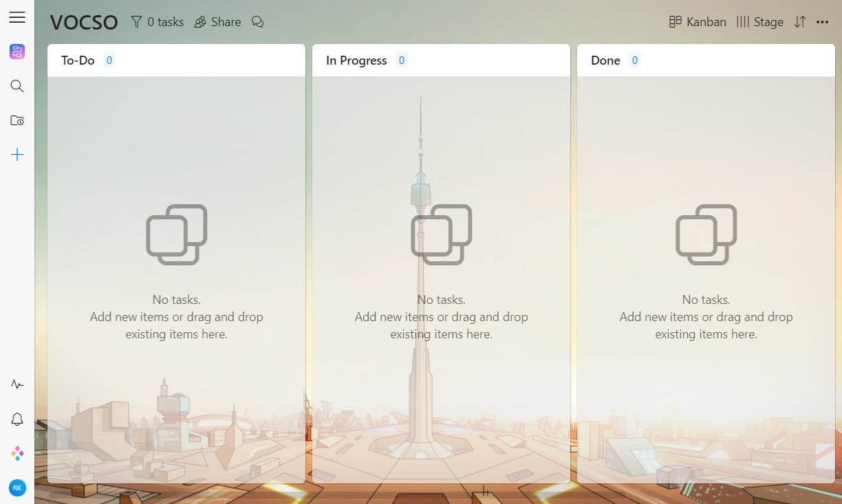Open the hamburger menu
The image size is (842, 504).
tap(17, 17)
